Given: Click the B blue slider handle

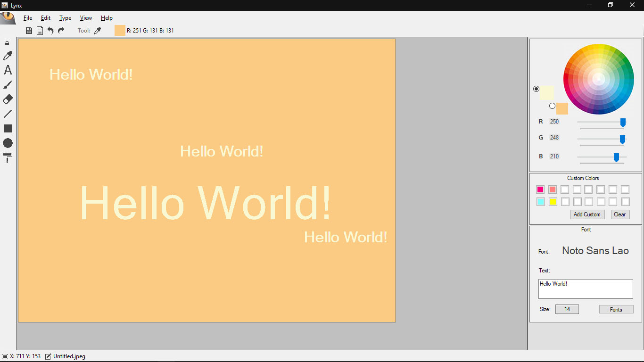Looking at the screenshot, I should (x=616, y=157).
